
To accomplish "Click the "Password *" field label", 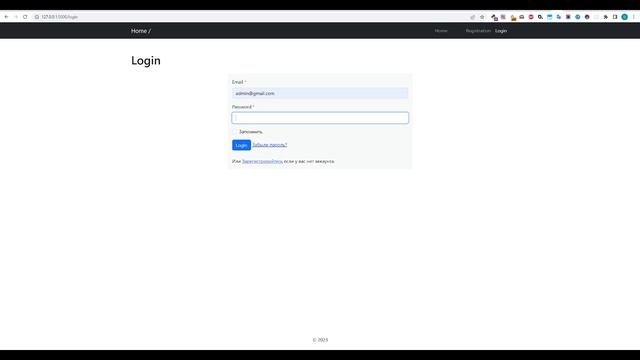I will pyautogui.click(x=243, y=107).
